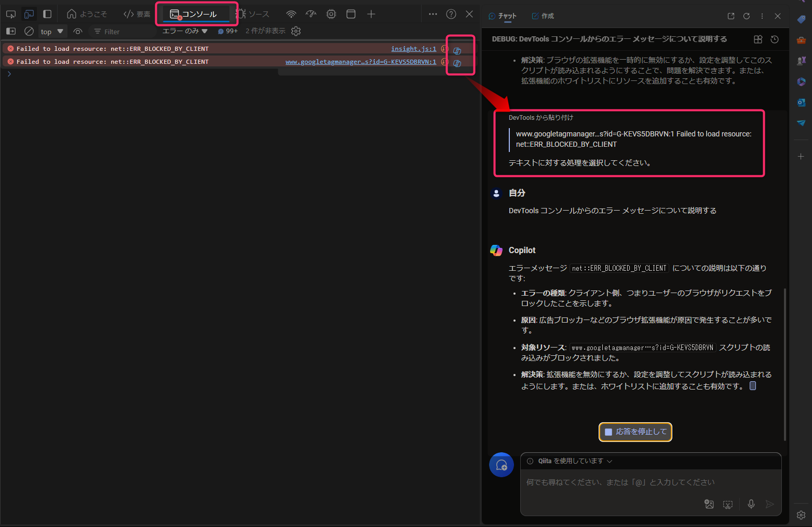Focus the Copilot ask anything input
Screen dimensions: 812x527
651,482
